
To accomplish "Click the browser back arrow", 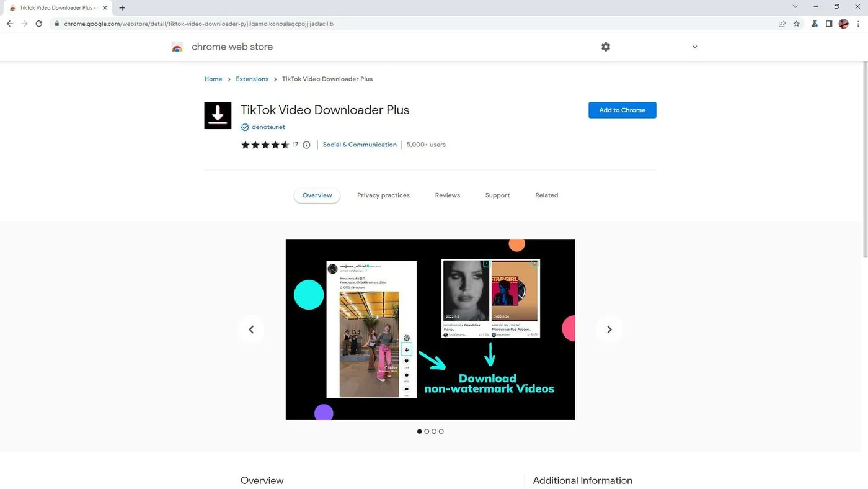I will point(10,24).
